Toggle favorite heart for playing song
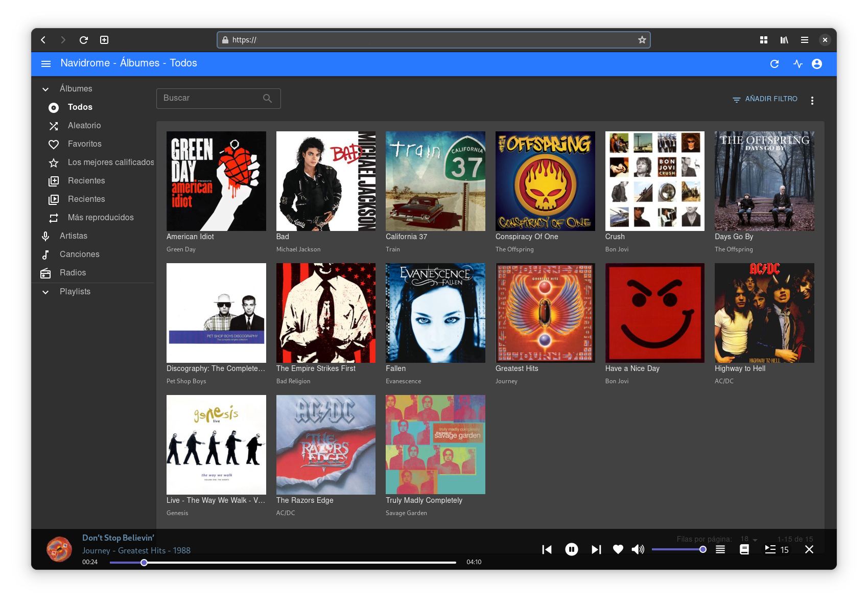Viewport: 868px width, 604px height. pos(618,549)
